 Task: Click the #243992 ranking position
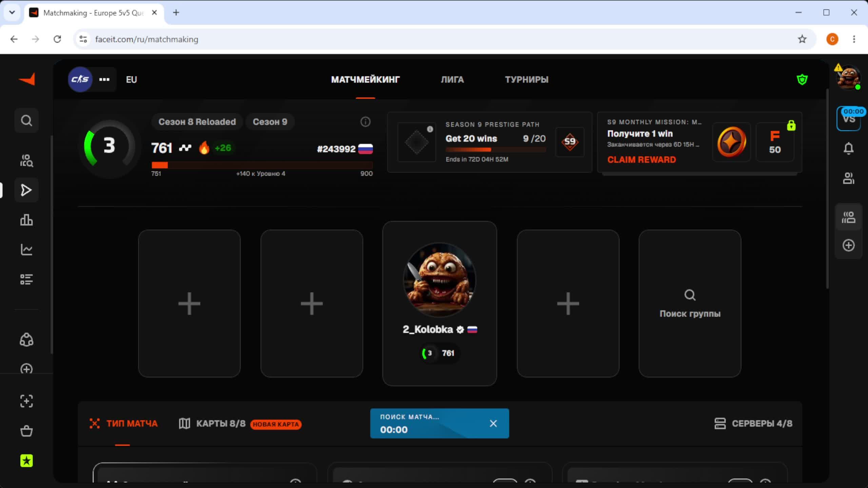pos(336,149)
